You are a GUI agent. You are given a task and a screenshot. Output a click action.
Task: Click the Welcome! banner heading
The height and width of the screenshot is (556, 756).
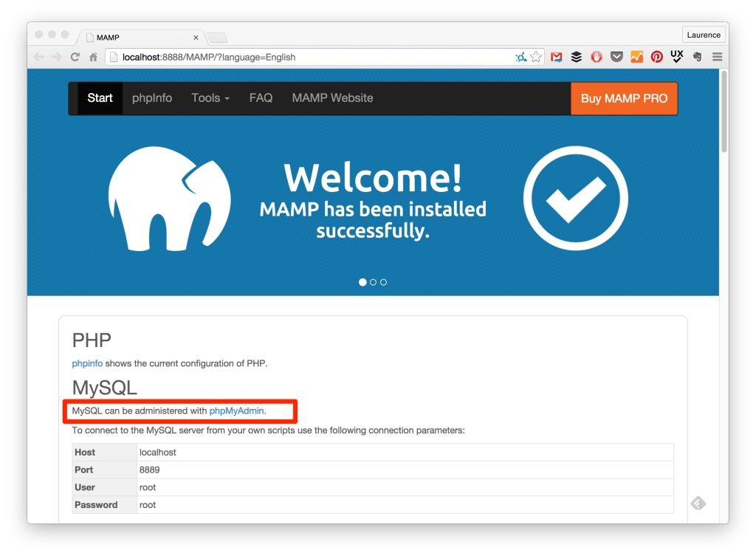pos(373,178)
